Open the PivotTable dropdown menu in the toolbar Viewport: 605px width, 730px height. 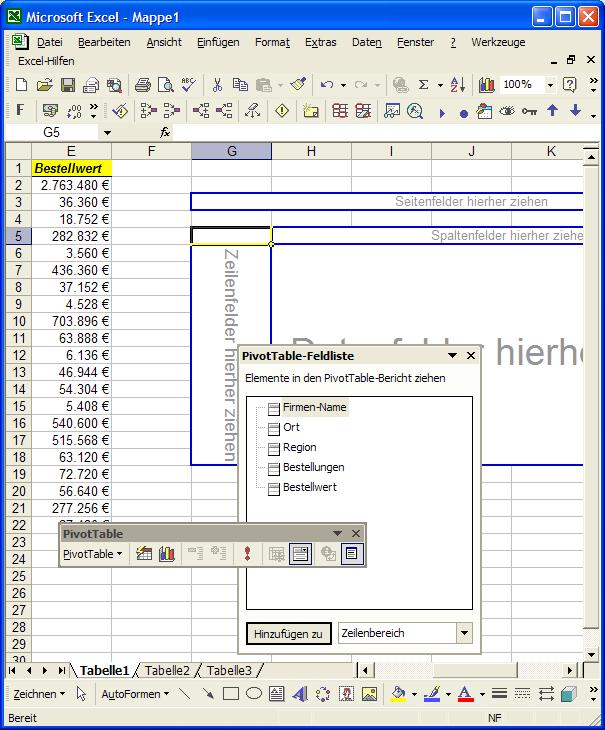(93, 554)
